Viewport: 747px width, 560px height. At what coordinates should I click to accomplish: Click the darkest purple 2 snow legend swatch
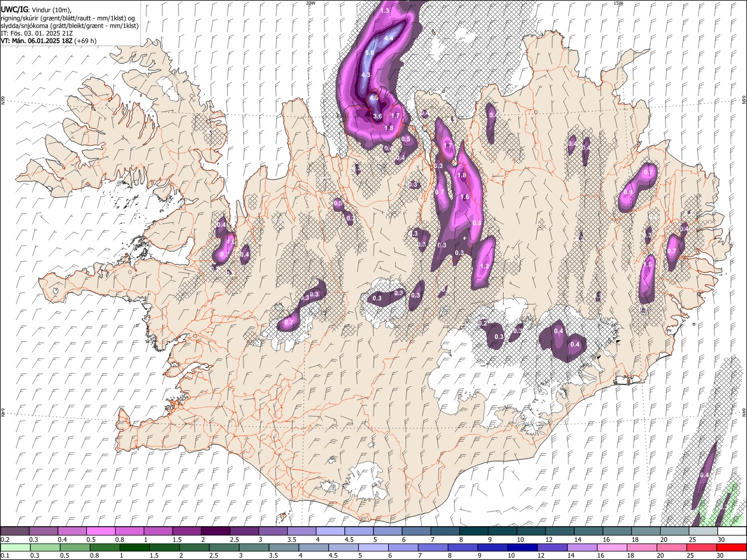215,531
